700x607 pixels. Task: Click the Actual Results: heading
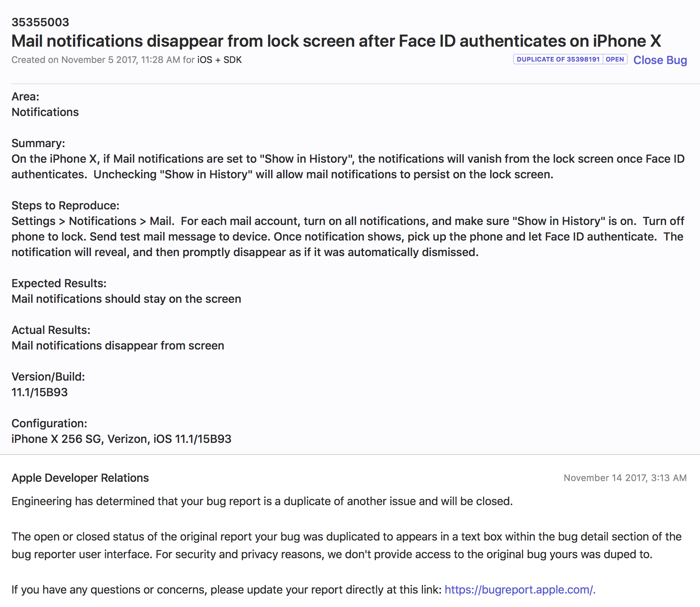click(x=51, y=330)
